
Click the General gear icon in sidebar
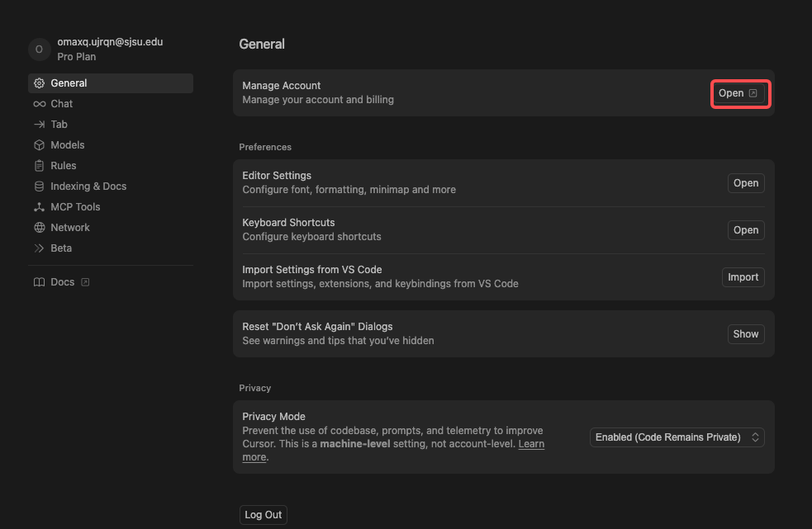[39, 83]
